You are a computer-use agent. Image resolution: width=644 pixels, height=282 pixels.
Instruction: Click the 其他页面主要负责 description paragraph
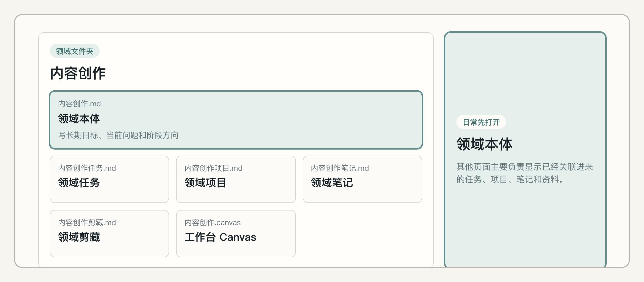click(525, 173)
